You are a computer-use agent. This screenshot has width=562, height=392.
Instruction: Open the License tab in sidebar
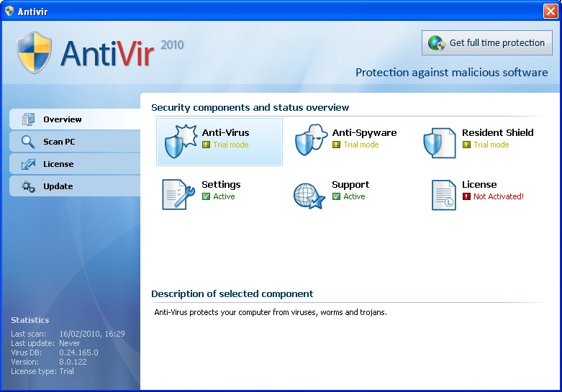pyautogui.click(x=75, y=164)
